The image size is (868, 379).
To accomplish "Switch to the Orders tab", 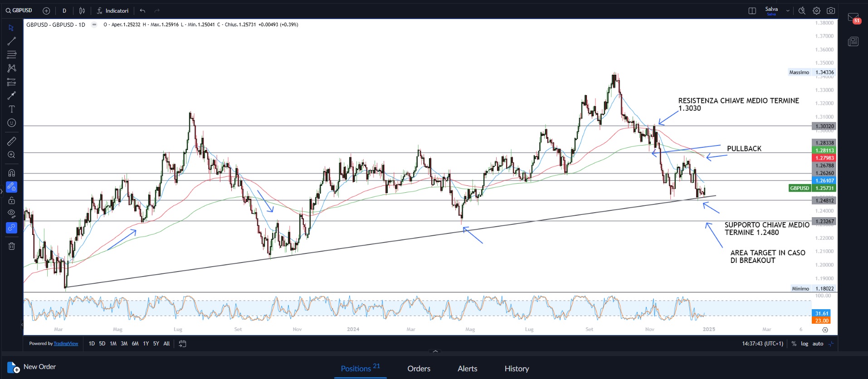I will coord(419,369).
